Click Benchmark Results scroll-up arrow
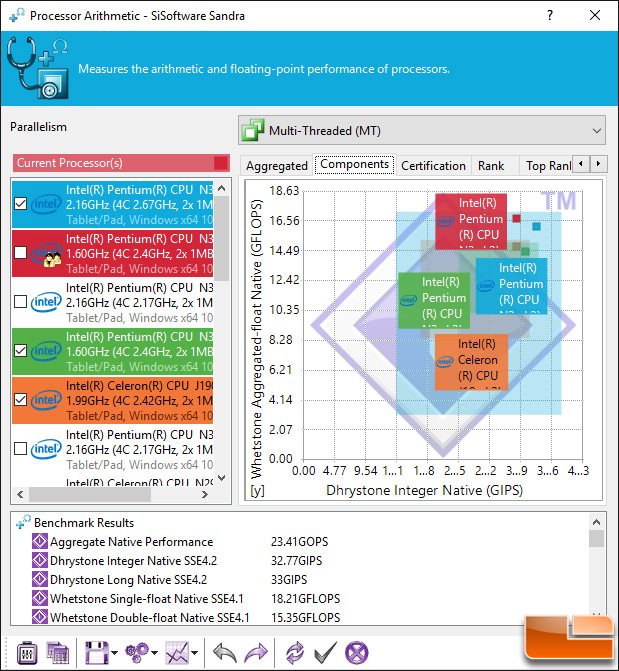The width and height of the screenshot is (619, 671). point(596,522)
